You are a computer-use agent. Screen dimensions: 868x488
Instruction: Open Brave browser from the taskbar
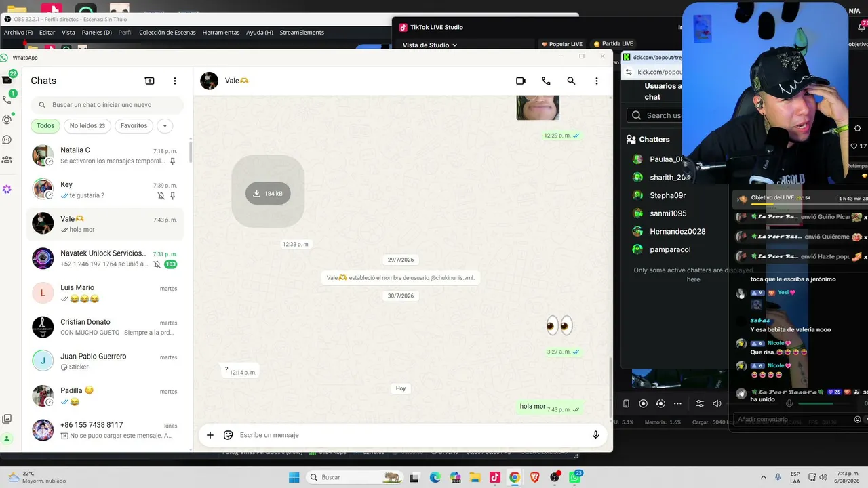pyautogui.click(x=534, y=477)
